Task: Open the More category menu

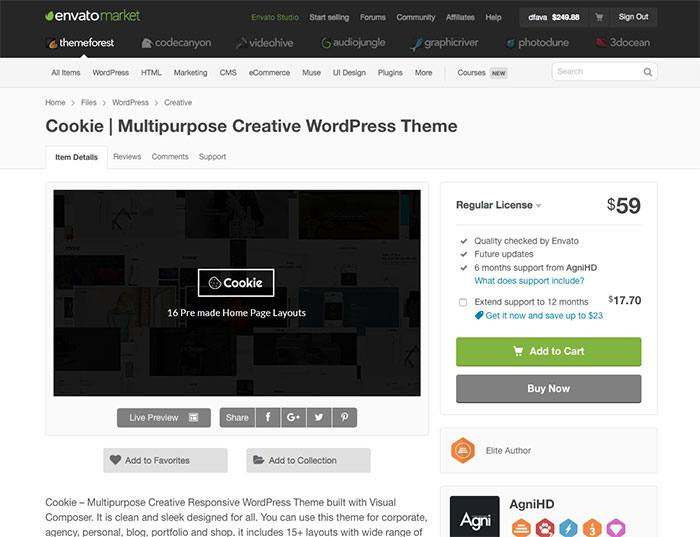Action: point(423,72)
